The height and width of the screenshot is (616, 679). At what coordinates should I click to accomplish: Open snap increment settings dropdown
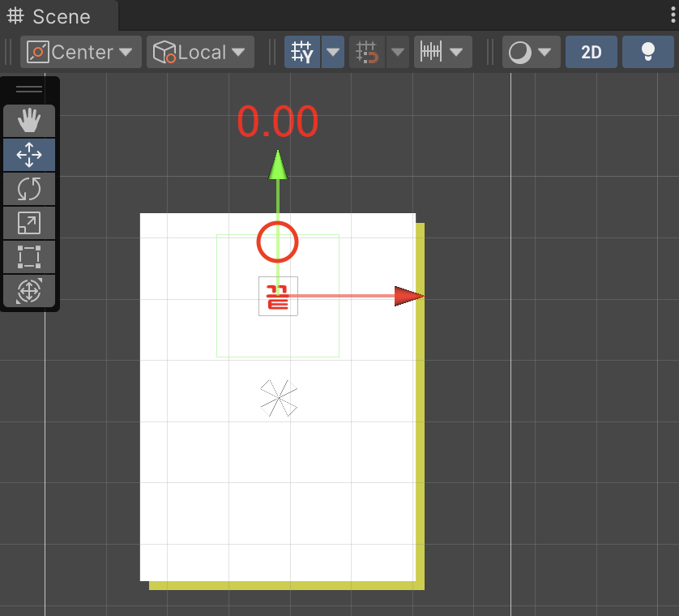pyautogui.click(x=443, y=52)
